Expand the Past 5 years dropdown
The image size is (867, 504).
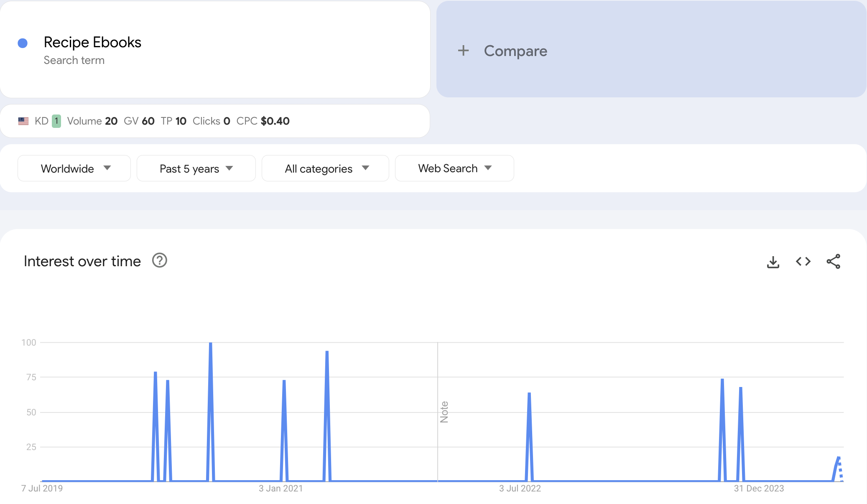coord(196,168)
